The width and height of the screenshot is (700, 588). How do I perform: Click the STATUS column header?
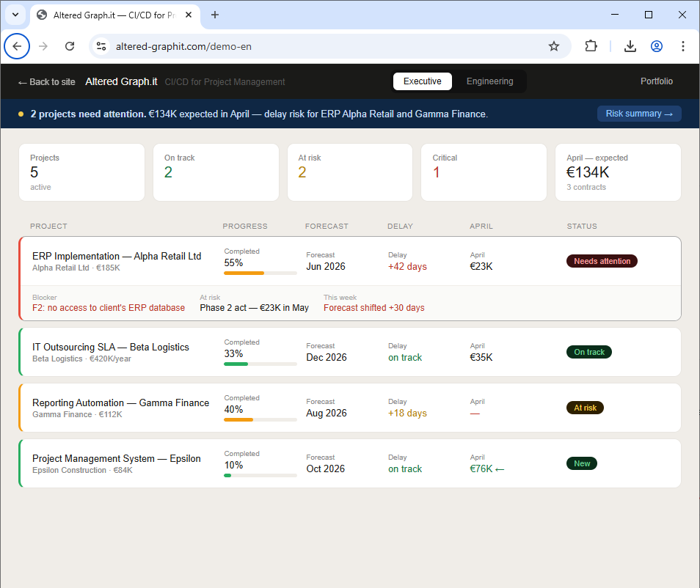(x=582, y=227)
